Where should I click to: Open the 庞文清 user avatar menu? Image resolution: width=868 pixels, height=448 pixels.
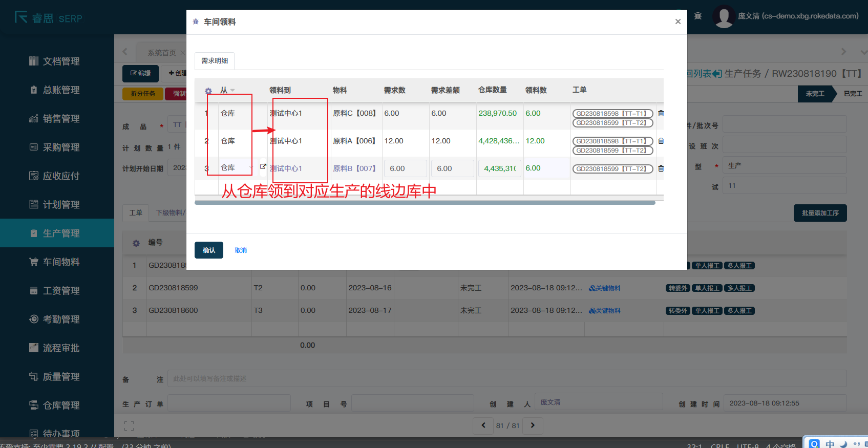(x=724, y=16)
